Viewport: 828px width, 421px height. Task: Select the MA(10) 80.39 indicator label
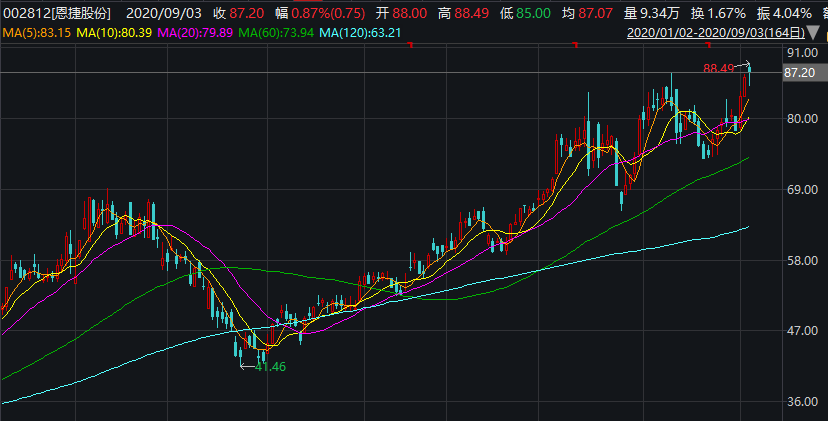(116, 32)
